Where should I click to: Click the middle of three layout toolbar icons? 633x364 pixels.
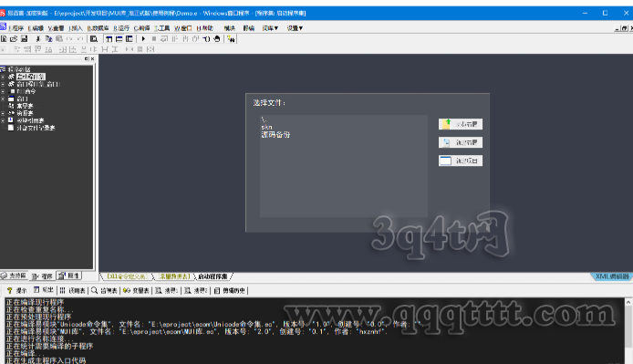coord(119,39)
